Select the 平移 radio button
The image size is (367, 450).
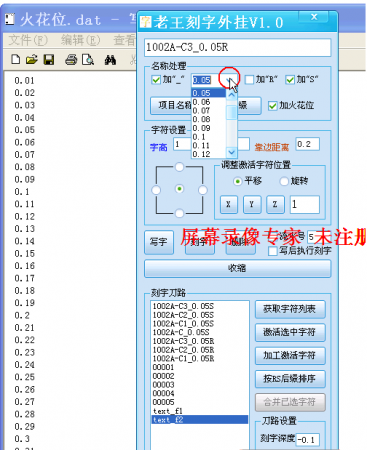237,181
